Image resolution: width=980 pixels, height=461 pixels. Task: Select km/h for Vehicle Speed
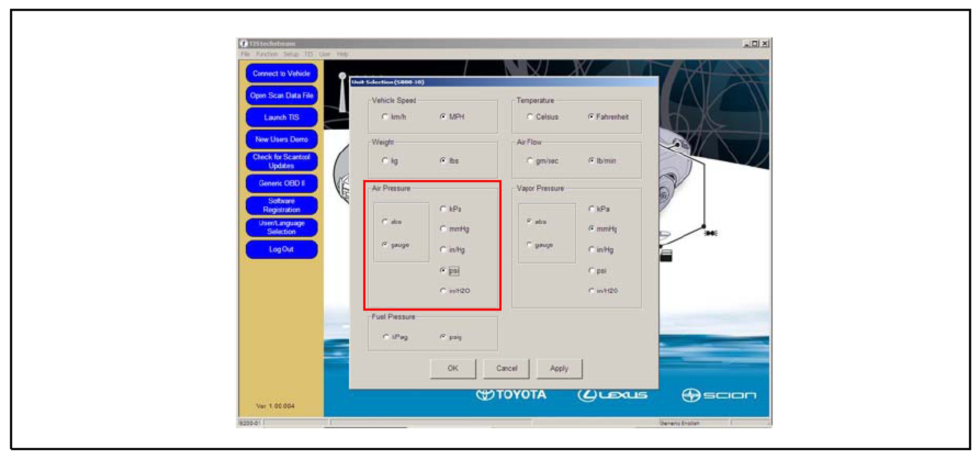click(x=385, y=117)
